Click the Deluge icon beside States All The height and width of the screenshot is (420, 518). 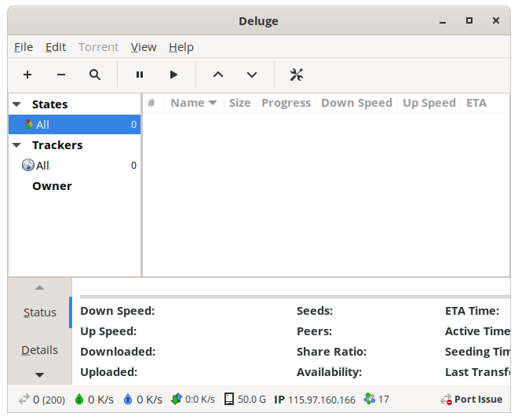pos(29,124)
